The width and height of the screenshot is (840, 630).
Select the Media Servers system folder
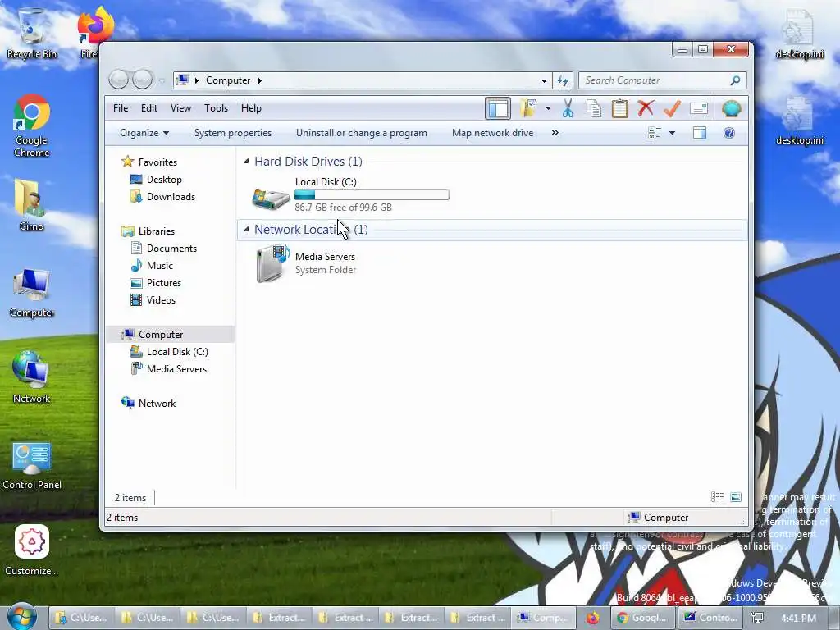[x=307, y=263]
